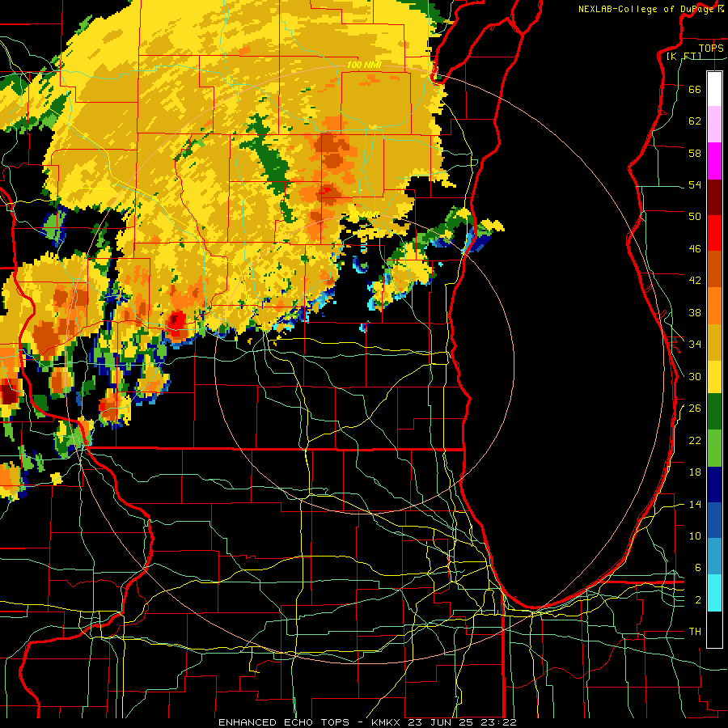Click the 100 NMI range ring label
This screenshot has width=728, height=728.
(364, 65)
